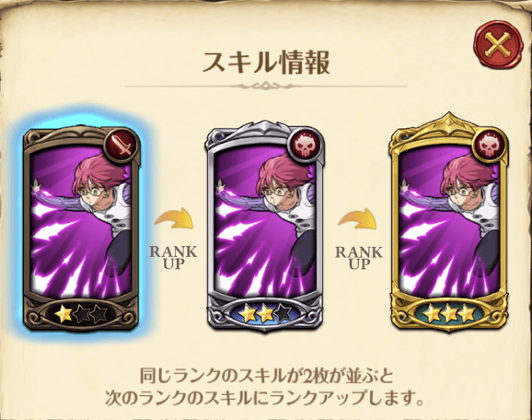Select the bronze one-star skill card

[81, 228]
